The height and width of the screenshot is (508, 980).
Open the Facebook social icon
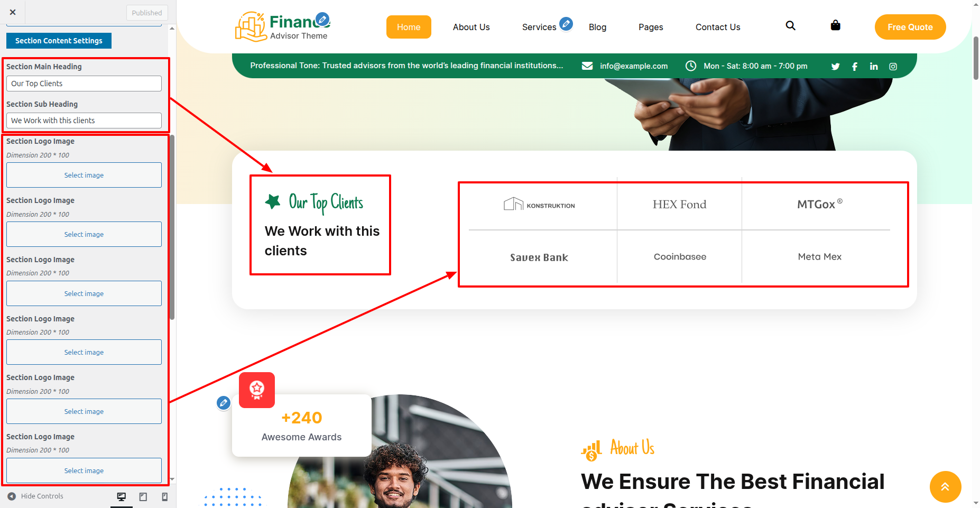[x=855, y=67]
